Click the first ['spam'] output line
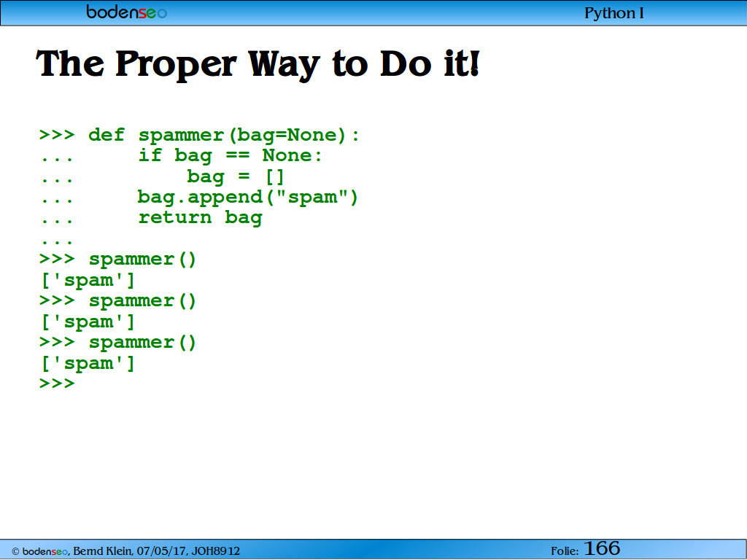Screen dimensions: 747x560 point(88,281)
